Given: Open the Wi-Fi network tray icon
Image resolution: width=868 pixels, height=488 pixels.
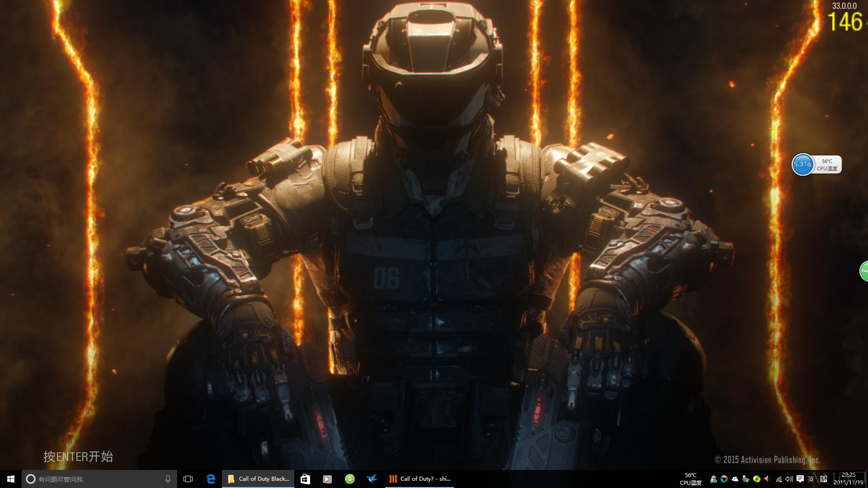Looking at the screenshot, I should 779,479.
